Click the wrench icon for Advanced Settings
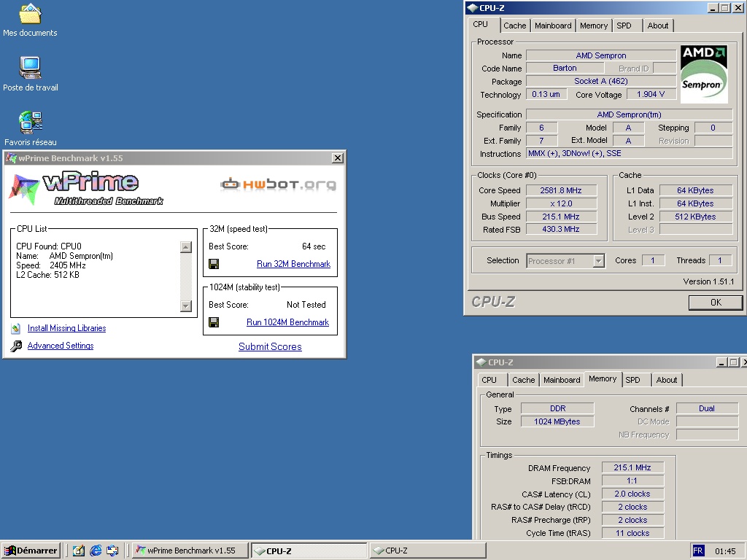This screenshot has width=747, height=560. (16, 346)
